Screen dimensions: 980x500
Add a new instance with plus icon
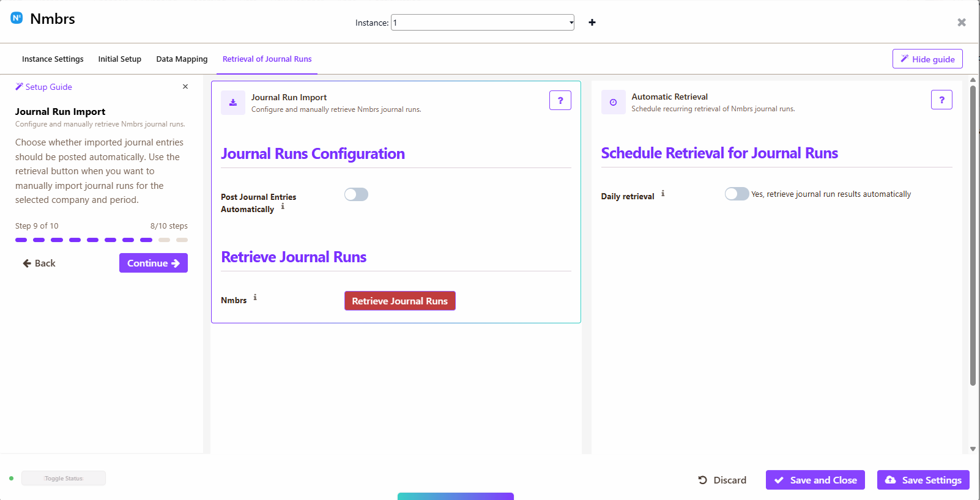tap(592, 23)
